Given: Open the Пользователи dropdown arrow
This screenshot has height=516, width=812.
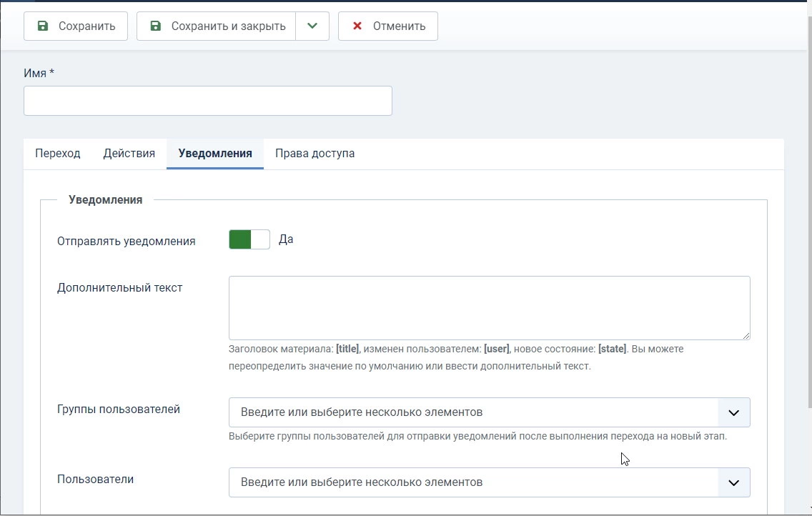Looking at the screenshot, I should click(734, 482).
